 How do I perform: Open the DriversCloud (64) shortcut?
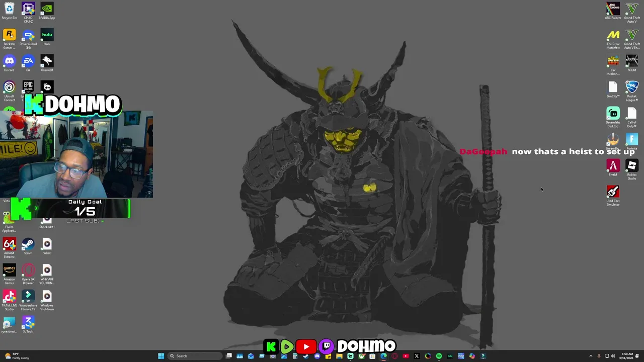tap(28, 39)
